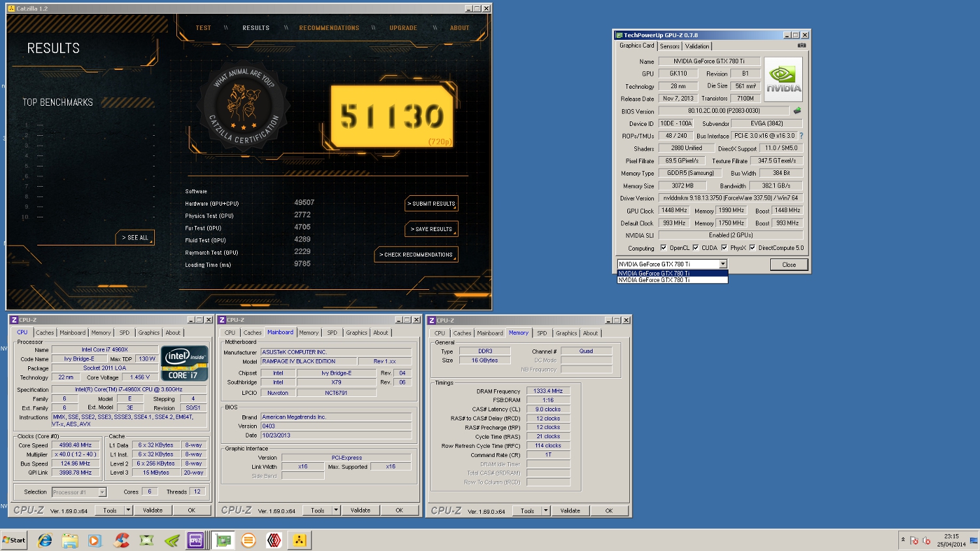Switch to GPU-Z Validation tab
Viewport: 980px width, 551px height.
point(697,46)
